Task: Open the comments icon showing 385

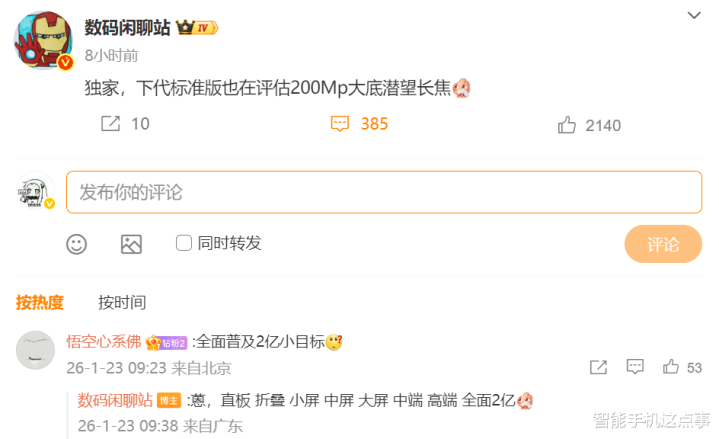Action: click(340, 124)
